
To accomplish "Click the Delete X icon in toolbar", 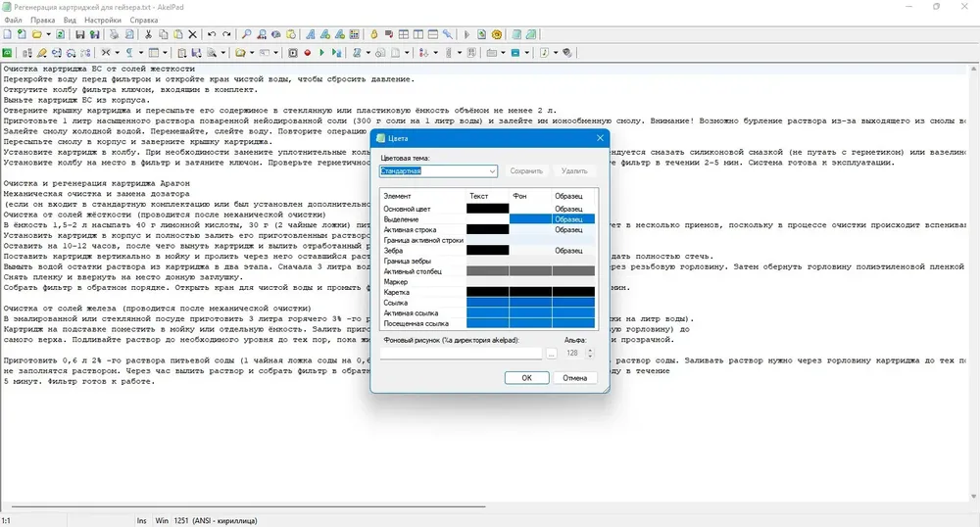I will click(192, 35).
